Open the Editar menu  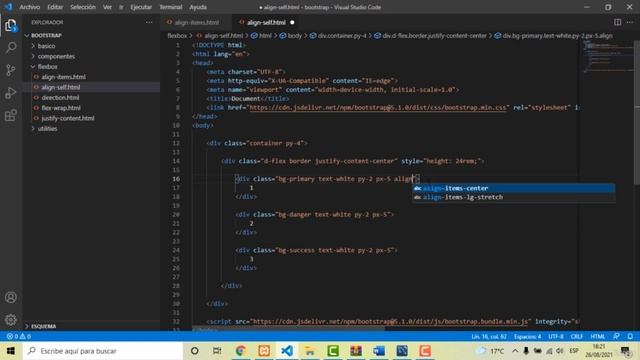[x=55, y=7]
